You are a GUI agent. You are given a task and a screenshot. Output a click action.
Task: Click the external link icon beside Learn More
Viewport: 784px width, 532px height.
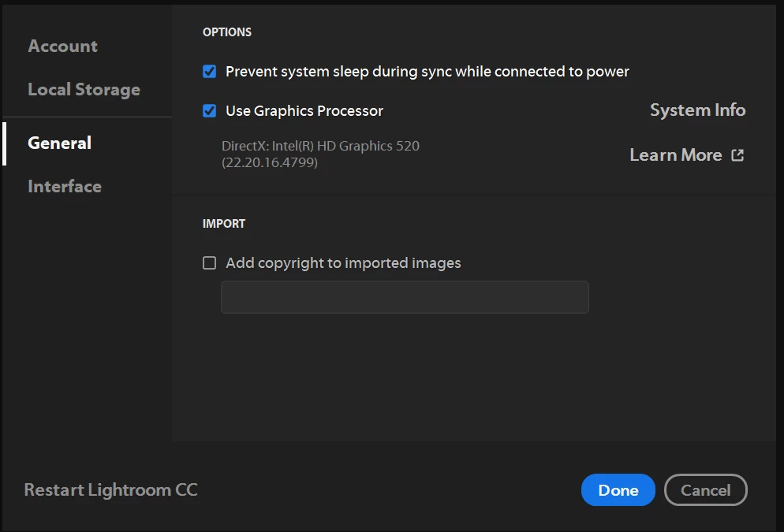737,155
